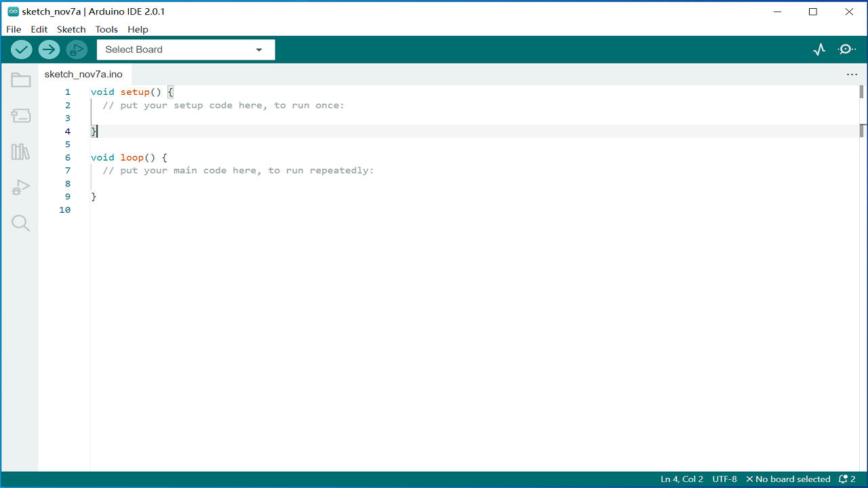This screenshot has width=868, height=488.
Task: Open the Boards Manager sidebar
Action: [21, 116]
